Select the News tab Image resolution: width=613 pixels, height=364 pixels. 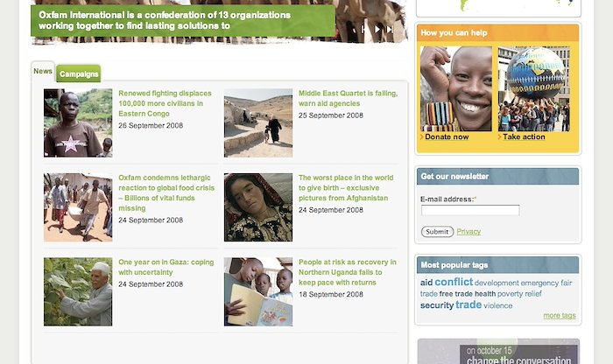click(43, 71)
